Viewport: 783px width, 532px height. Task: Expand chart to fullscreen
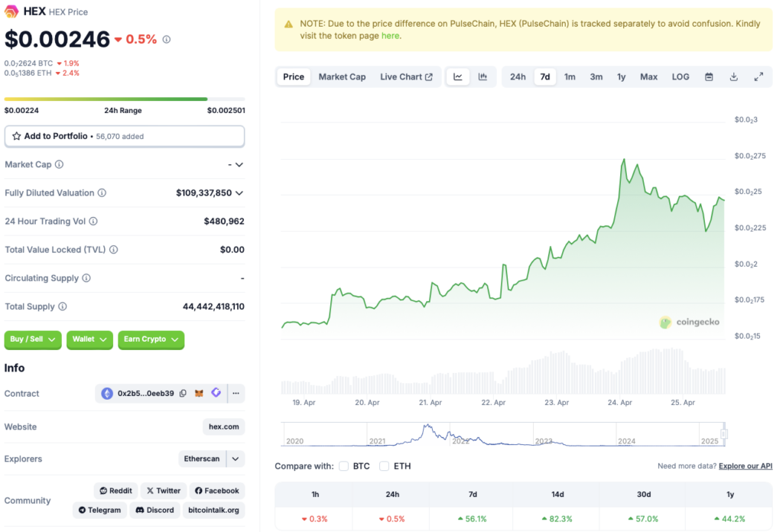click(759, 77)
